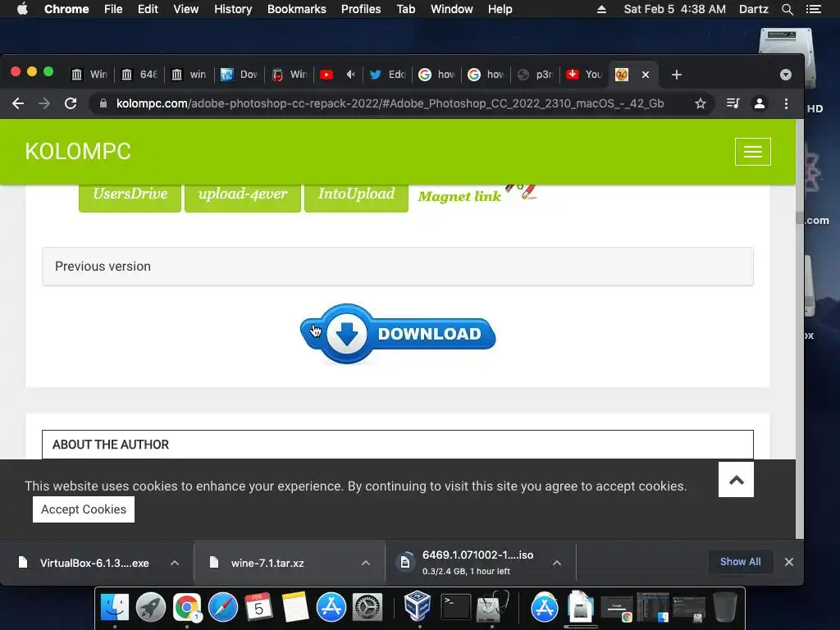Open Calendar from the Dock
The image size is (840, 630).
pyautogui.click(x=258, y=608)
